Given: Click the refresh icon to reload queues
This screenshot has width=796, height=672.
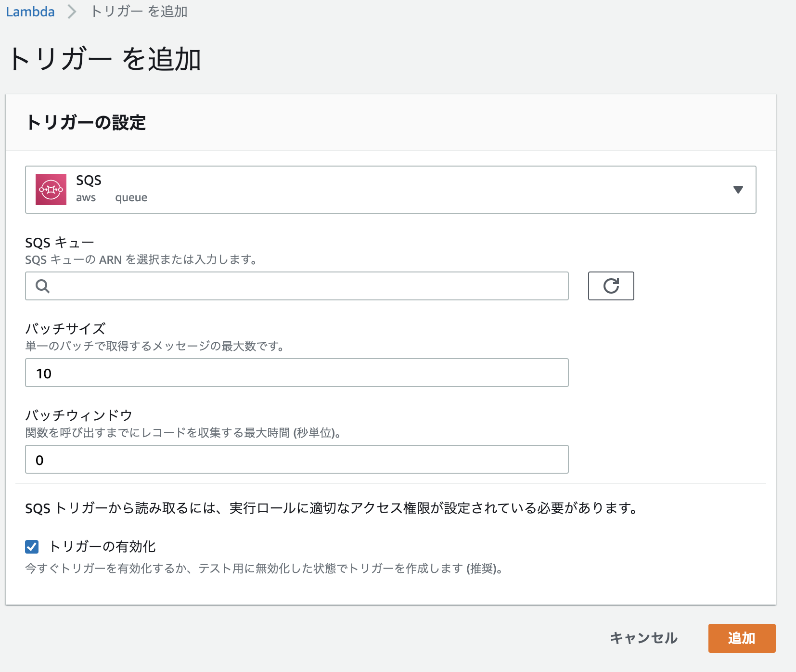Looking at the screenshot, I should click(611, 286).
